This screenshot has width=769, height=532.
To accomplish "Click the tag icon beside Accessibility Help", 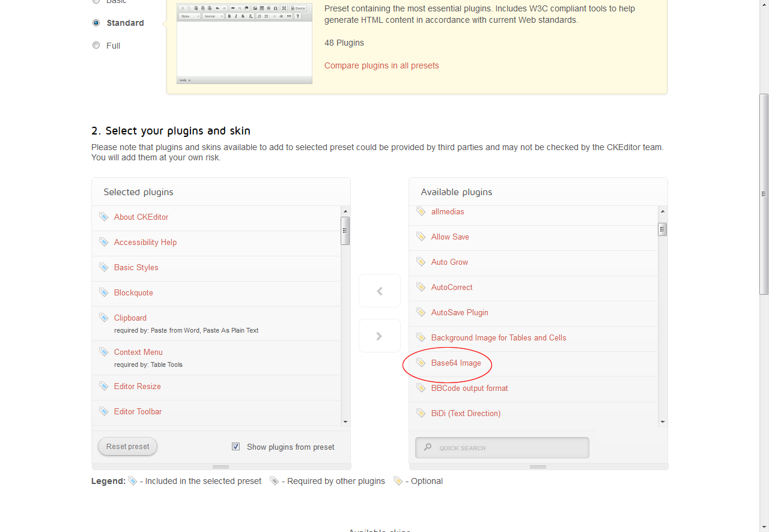I will coord(103,242).
